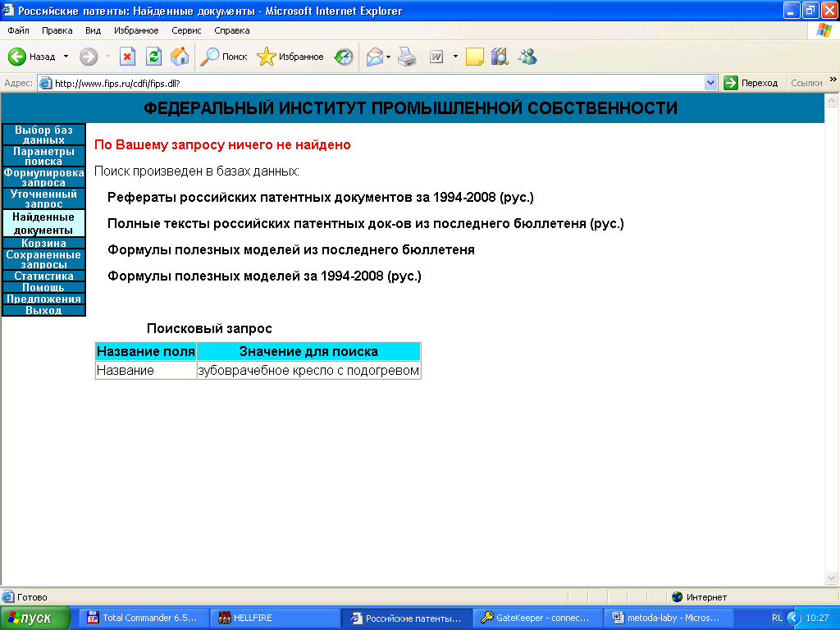Expand the Mail dropdown arrow
The width and height of the screenshot is (840, 630).
pos(388,57)
